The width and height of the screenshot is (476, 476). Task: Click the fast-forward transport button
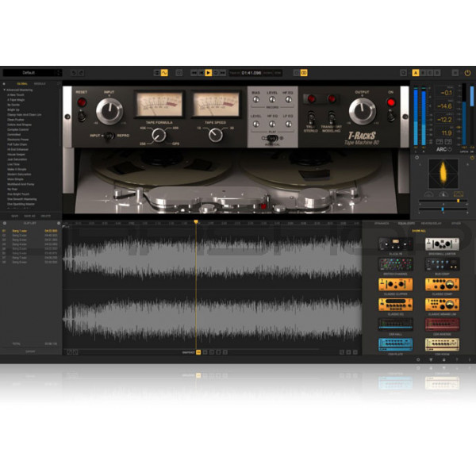pos(223,73)
